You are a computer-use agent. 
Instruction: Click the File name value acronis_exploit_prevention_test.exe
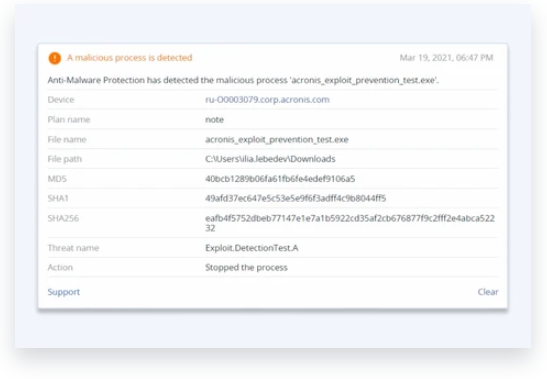[277, 140]
